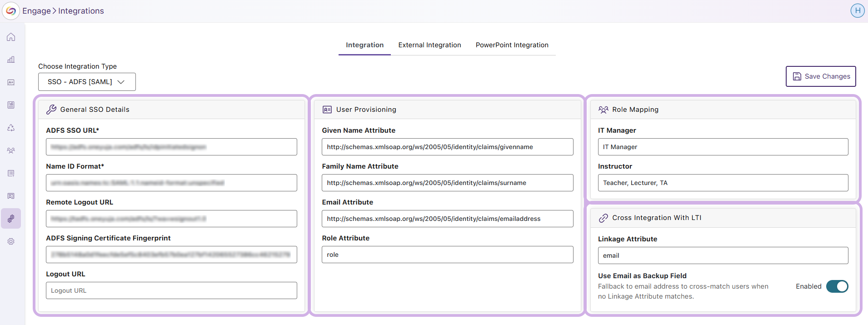Click the wrench icon beside General SSO Details
This screenshot has width=868, height=325.
[x=51, y=110]
